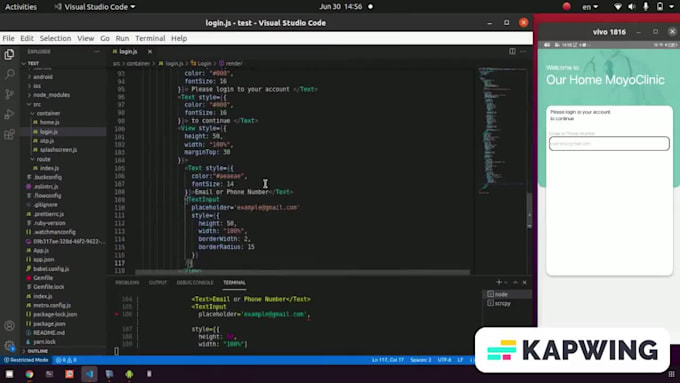The image size is (680, 383).
Task: Open the Extensions view
Action: [x=9, y=134]
